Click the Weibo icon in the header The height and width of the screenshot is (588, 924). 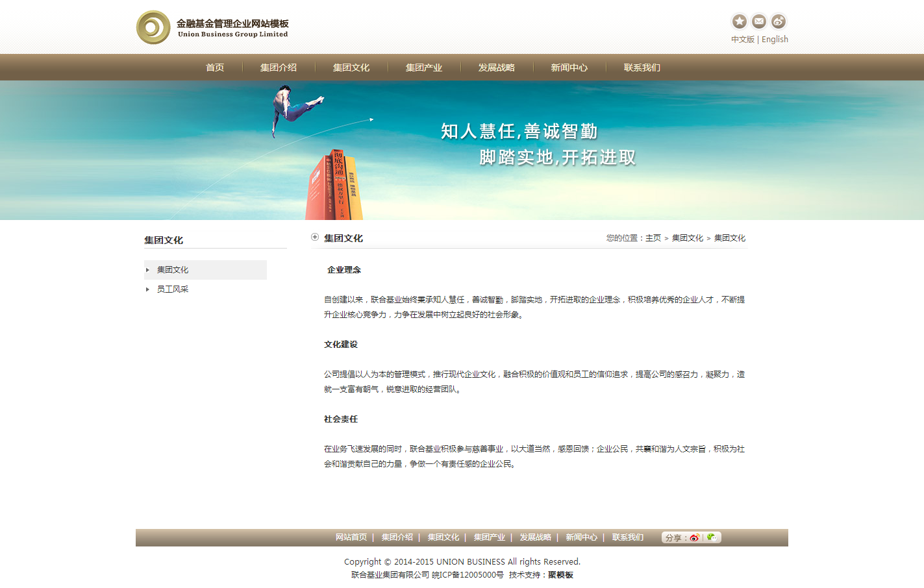pos(778,21)
